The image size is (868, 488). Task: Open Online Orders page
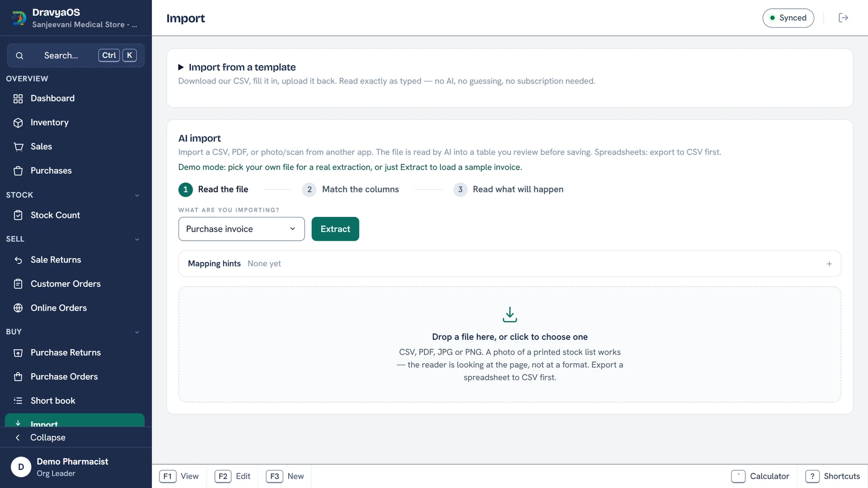75,307
